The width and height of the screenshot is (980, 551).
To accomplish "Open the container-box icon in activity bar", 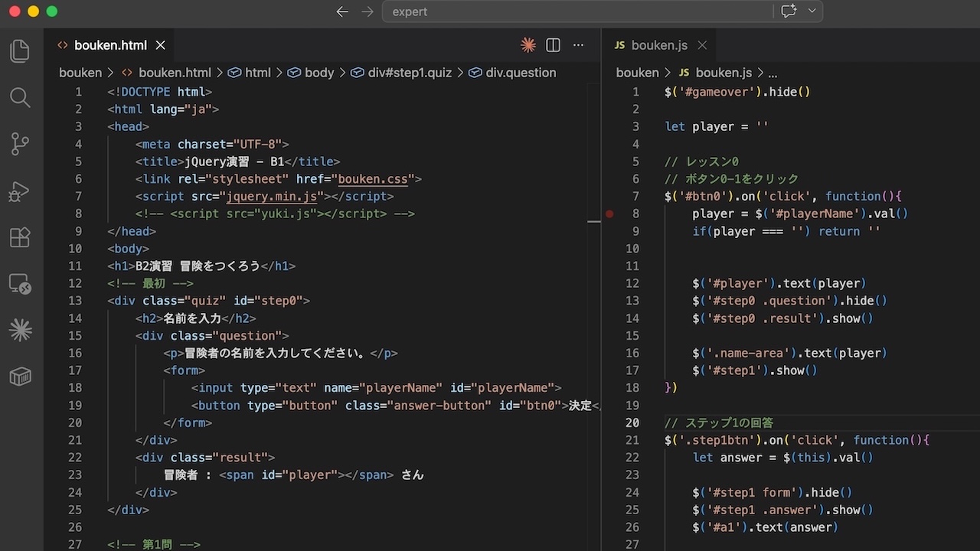I will (x=20, y=377).
